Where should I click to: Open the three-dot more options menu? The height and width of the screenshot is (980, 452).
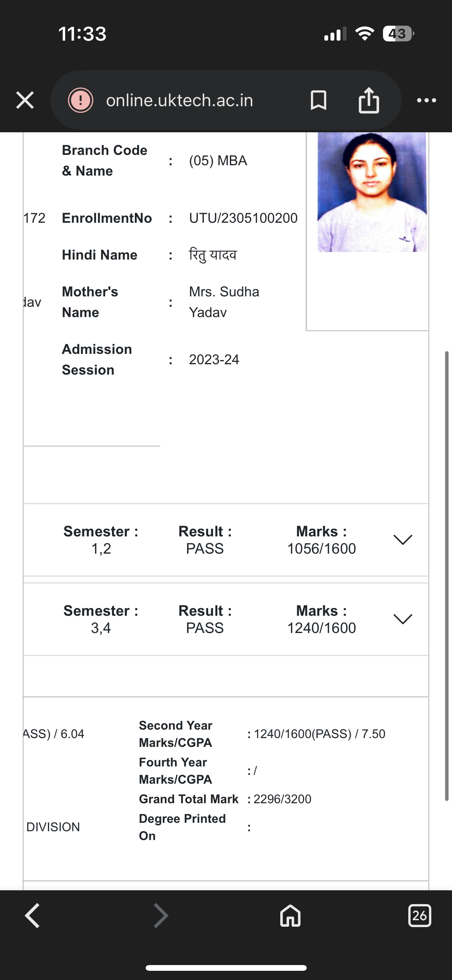(x=426, y=100)
